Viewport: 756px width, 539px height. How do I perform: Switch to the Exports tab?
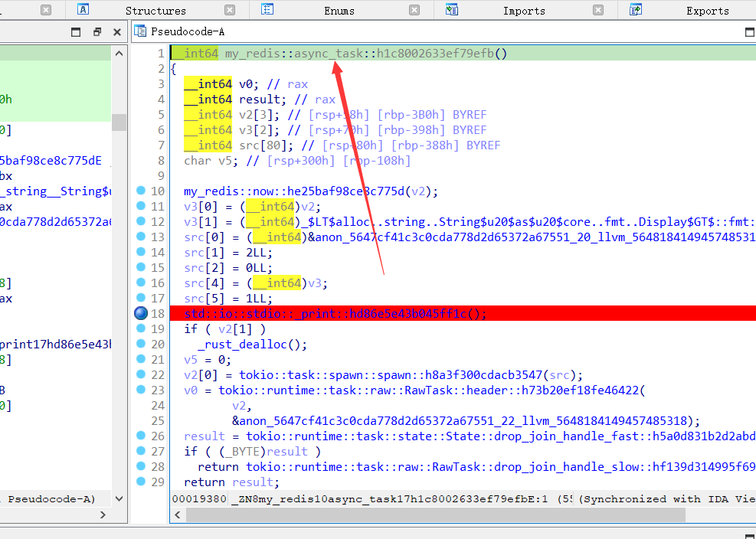tap(707, 11)
